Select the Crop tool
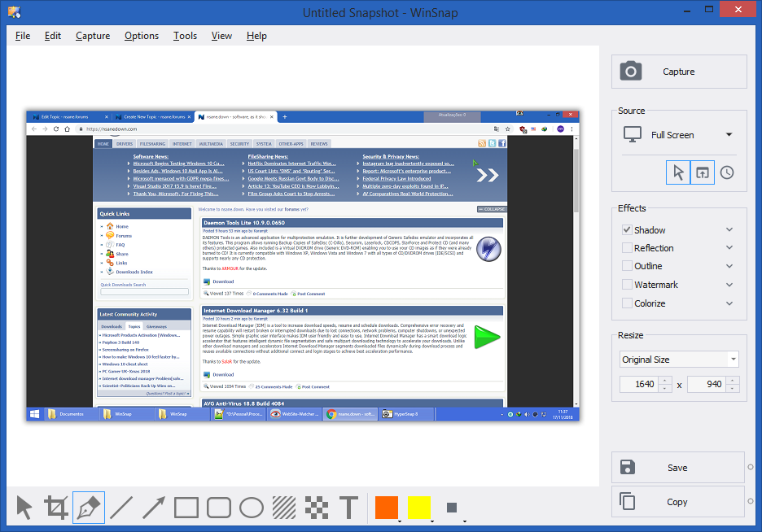 click(x=56, y=508)
